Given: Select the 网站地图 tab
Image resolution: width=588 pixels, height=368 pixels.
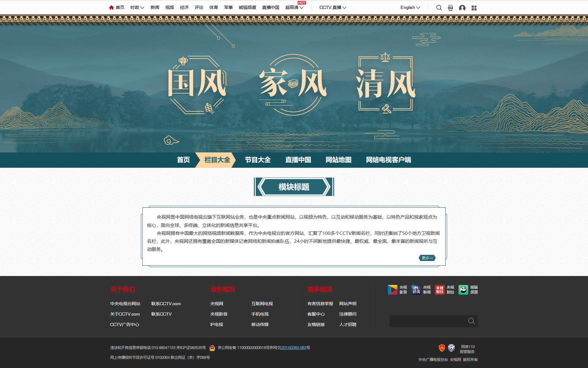Looking at the screenshot, I should (339, 160).
